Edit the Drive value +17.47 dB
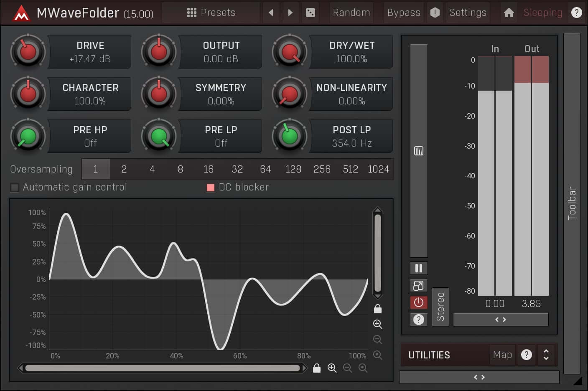 (90, 59)
